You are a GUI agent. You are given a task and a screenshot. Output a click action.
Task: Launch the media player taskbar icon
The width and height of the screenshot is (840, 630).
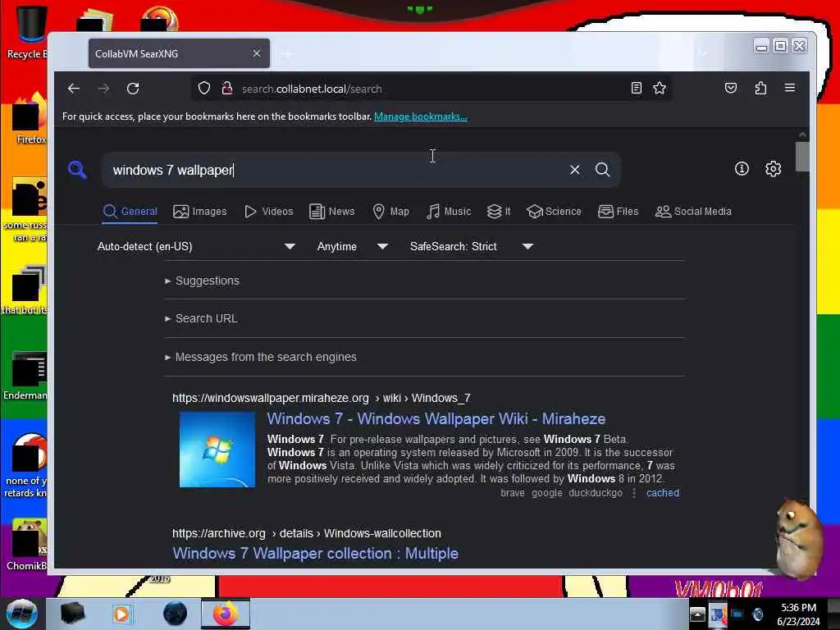coord(121,614)
